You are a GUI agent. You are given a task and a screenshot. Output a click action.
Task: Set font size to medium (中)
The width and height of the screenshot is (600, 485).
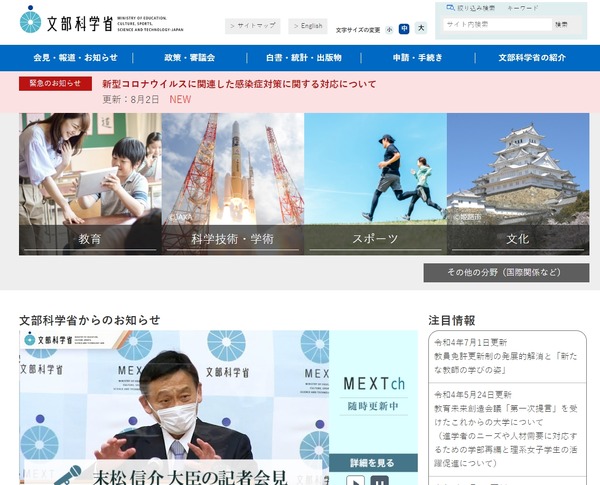[x=404, y=29]
